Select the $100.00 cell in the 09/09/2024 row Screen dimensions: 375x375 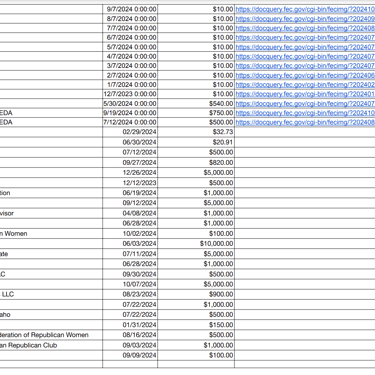[x=196, y=355]
